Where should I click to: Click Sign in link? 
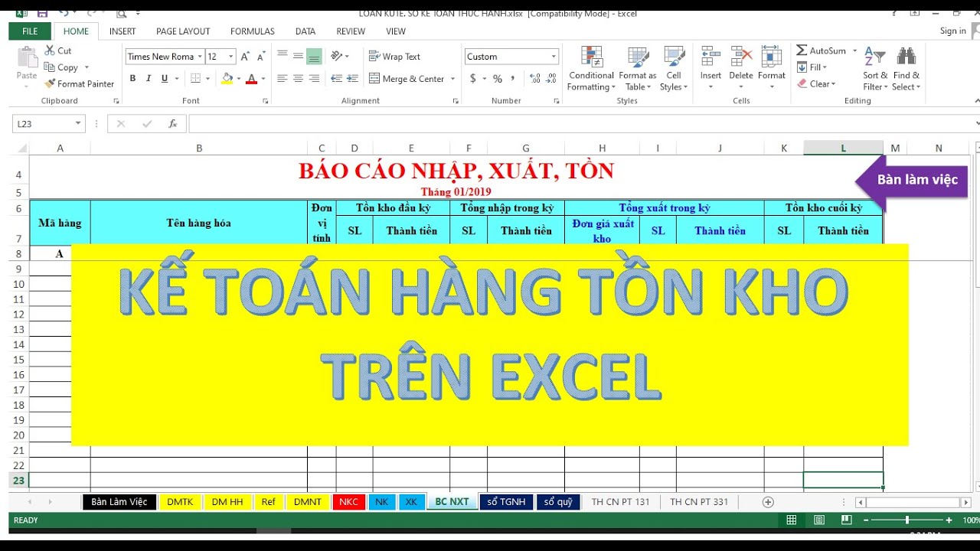point(952,31)
